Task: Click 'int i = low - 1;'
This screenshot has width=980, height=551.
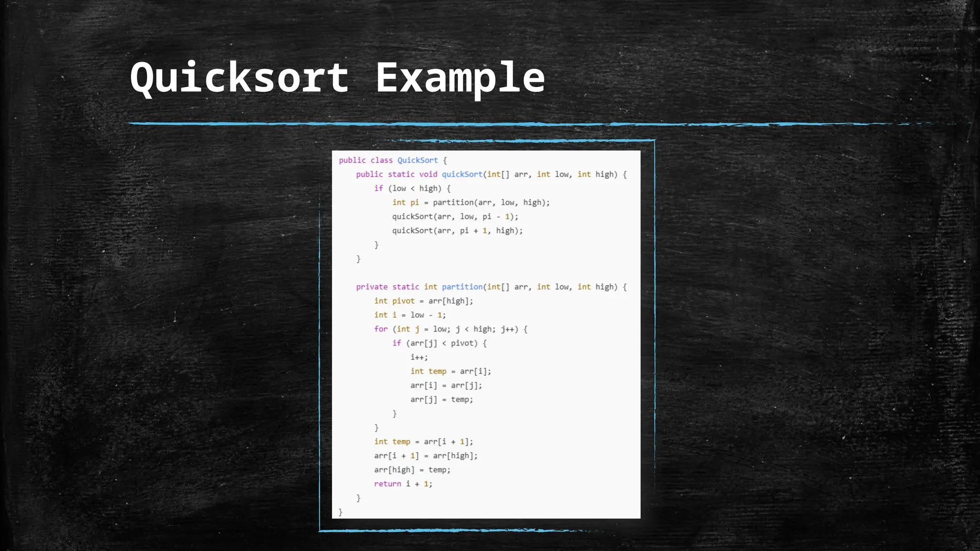Action: tap(410, 315)
